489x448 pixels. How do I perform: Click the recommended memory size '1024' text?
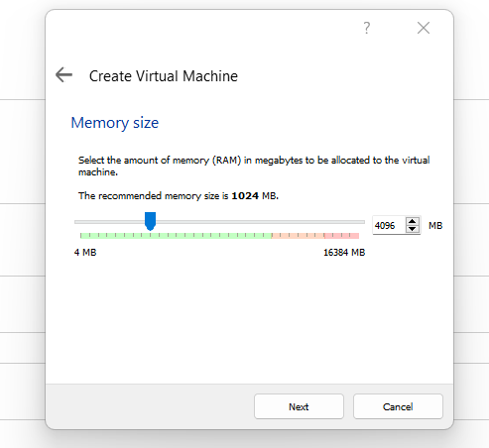[245, 196]
